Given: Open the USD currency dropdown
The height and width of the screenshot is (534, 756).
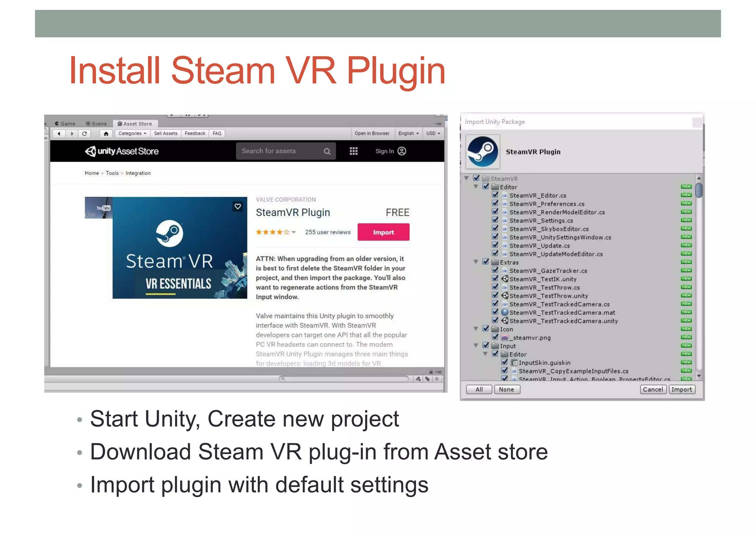Looking at the screenshot, I should pos(433,134).
